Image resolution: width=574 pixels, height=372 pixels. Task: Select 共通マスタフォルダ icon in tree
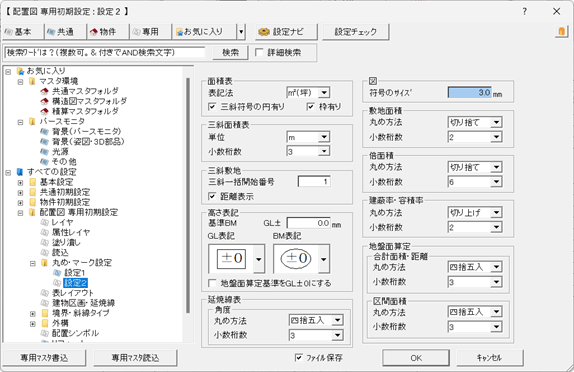45,91
